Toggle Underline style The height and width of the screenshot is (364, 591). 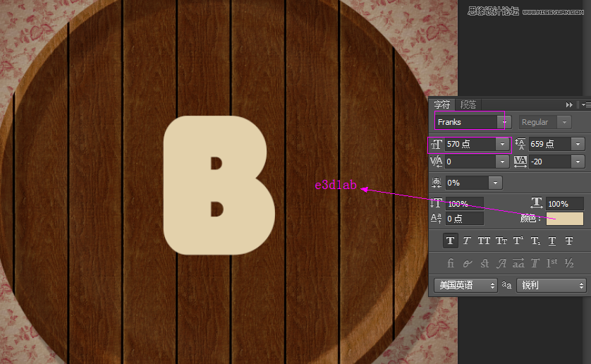[552, 241]
